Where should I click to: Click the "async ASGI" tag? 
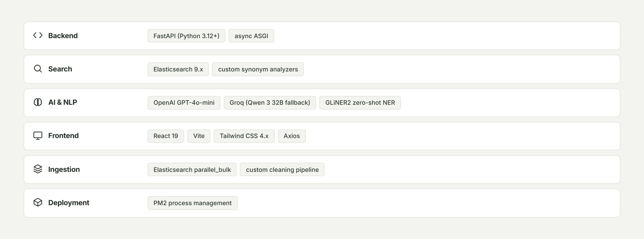(x=251, y=36)
